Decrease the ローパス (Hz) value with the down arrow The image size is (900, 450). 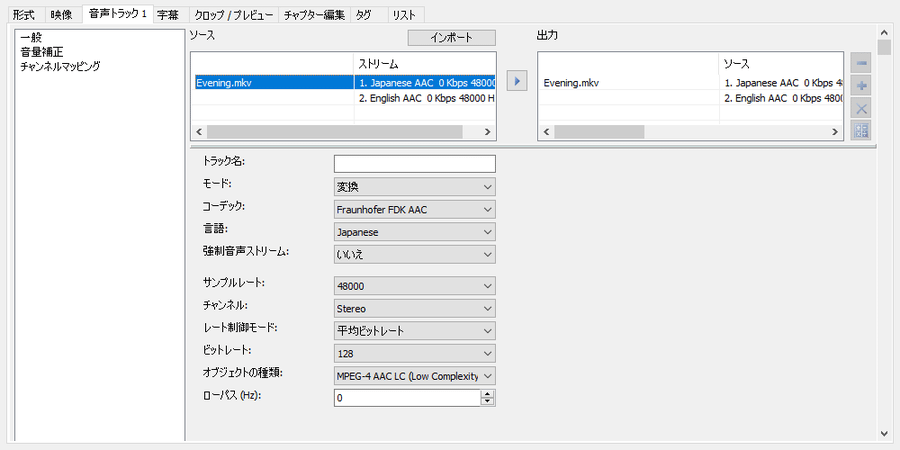tap(488, 401)
